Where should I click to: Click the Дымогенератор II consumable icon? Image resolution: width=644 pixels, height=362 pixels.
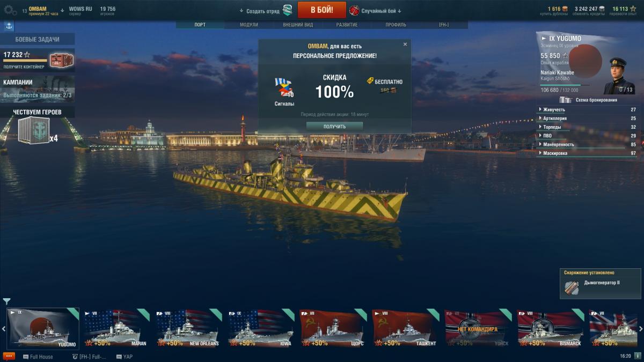coord(572,288)
